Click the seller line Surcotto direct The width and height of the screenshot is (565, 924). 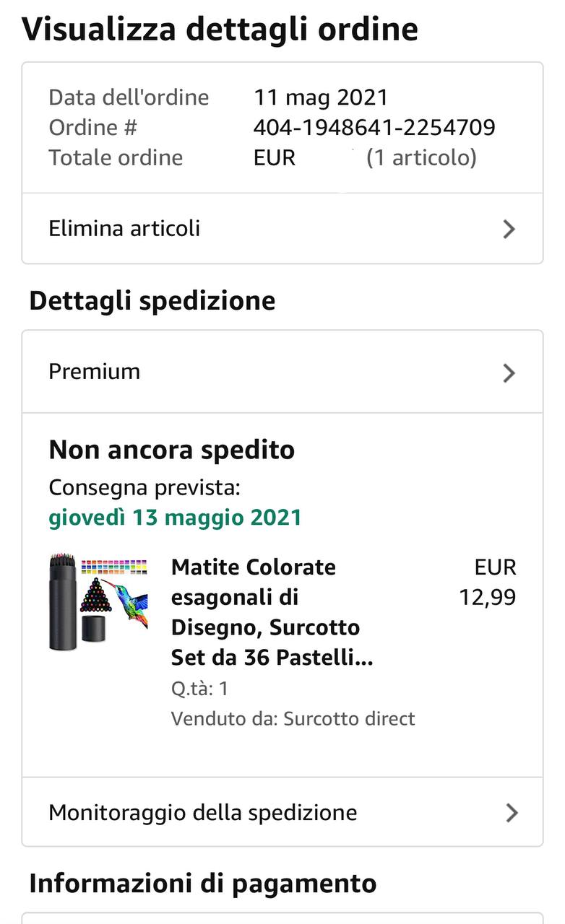click(x=293, y=719)
